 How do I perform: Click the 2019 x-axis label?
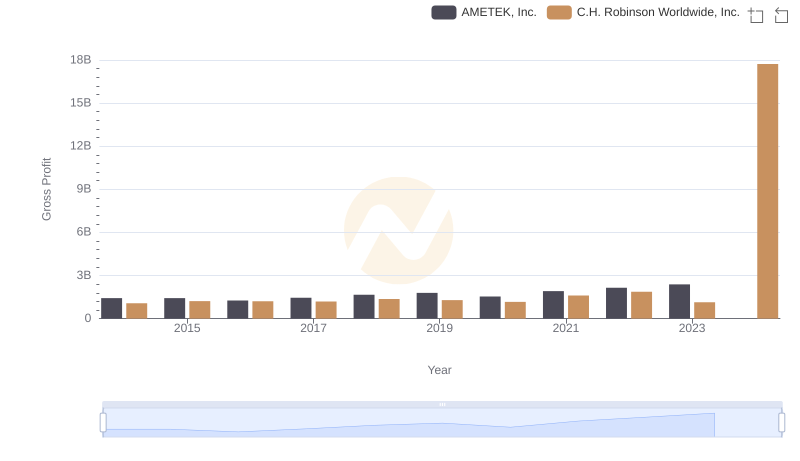439,328
